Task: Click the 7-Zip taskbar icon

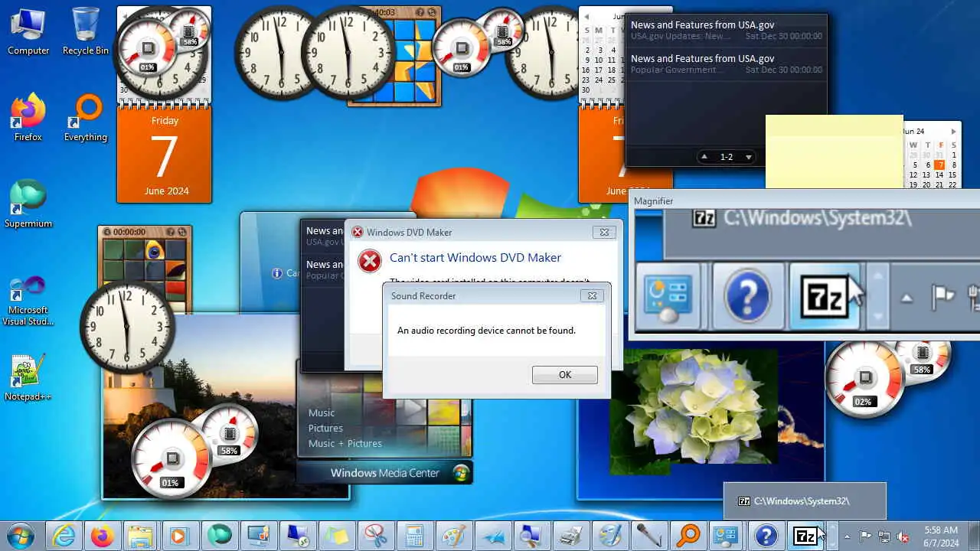Action: click(x=805, y=536)
